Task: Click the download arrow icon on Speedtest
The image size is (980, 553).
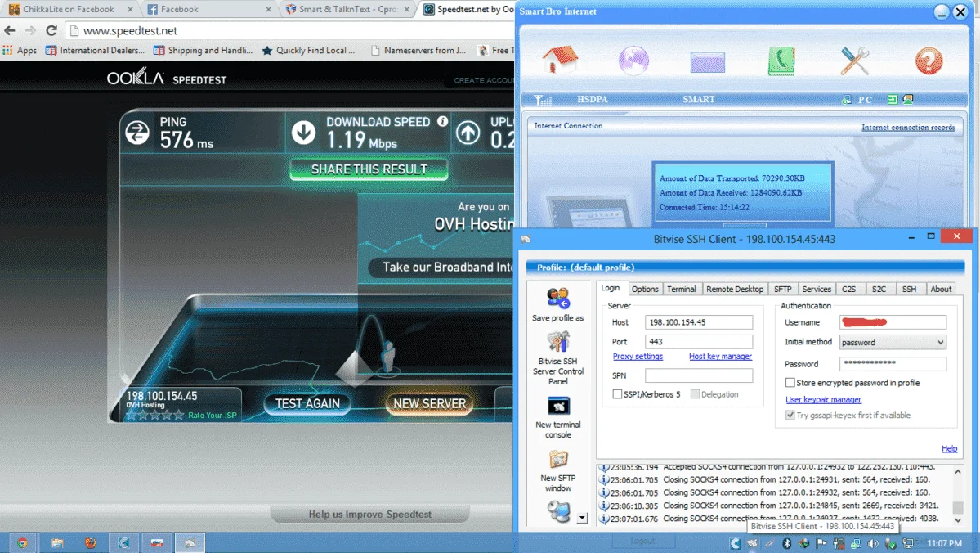Action: [304, 133]
